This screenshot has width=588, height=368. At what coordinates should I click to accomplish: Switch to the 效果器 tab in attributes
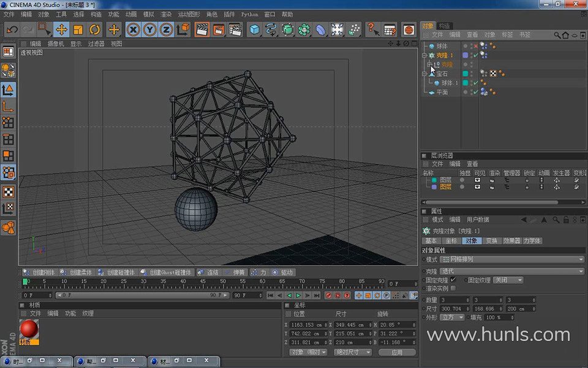(511, 241)
